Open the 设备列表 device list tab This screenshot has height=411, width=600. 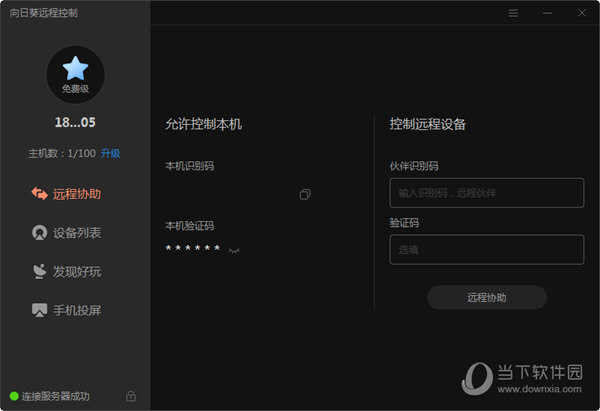pyautogui.click(x=66, y=233)
